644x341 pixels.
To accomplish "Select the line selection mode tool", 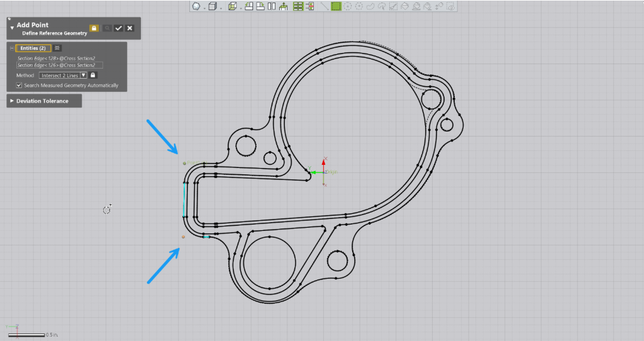I will click(x=325, y=6).
